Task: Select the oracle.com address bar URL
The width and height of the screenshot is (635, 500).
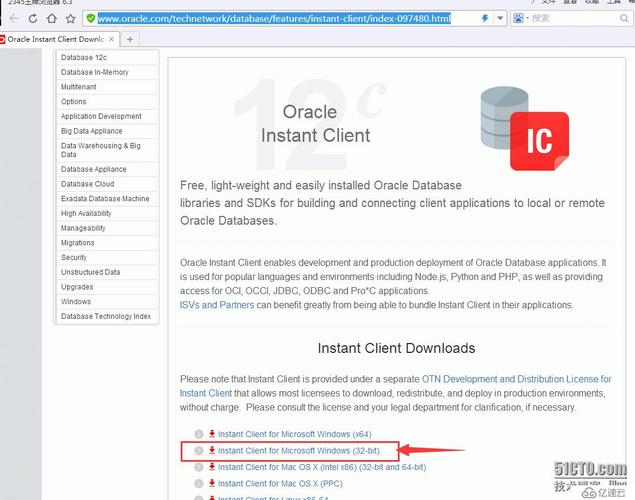Action: 274,18
